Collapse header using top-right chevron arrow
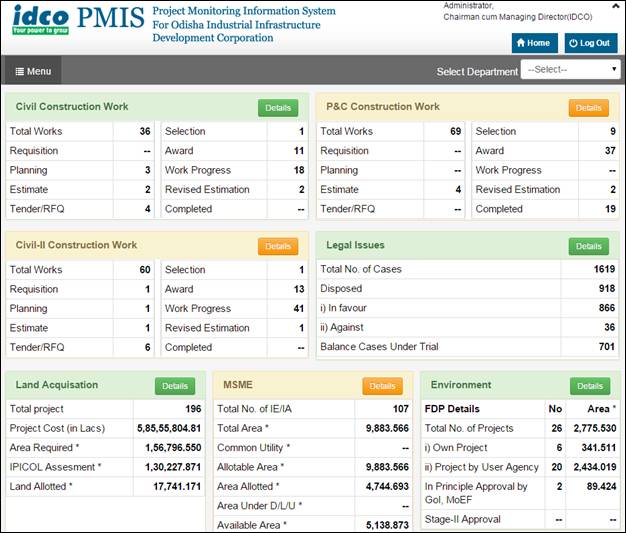The height and width of the screenshot is (533, 626). pos(615,6)
